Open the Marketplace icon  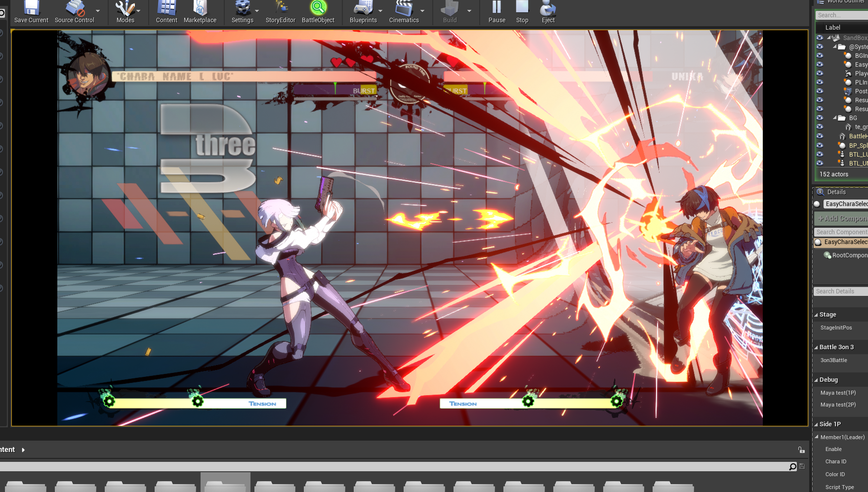pyautogui.click(x=200, y=8)
